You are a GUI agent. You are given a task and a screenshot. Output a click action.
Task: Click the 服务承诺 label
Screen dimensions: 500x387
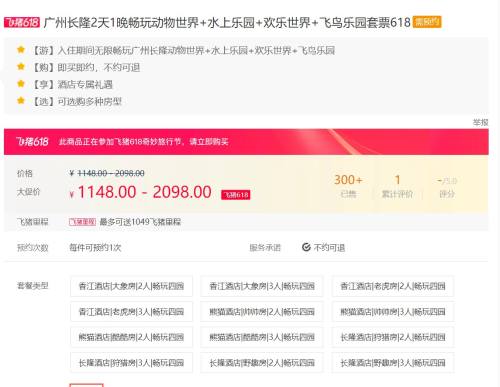pos(265,248)
